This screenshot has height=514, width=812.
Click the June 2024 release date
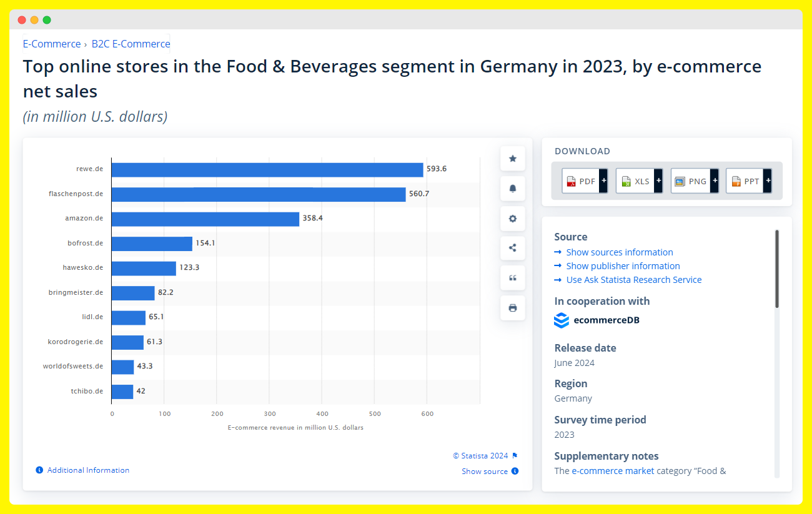(x=574, y=363)
